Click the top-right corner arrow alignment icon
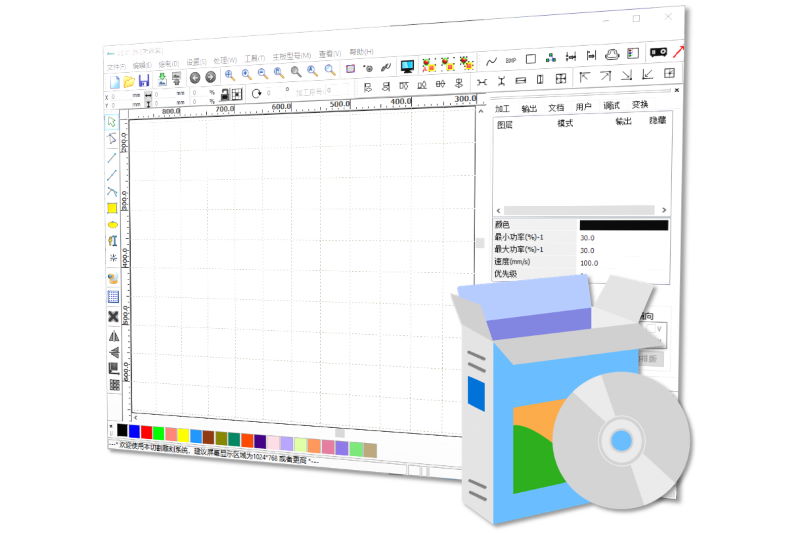The height and width of the screenshot is (533, 800). [x=606, y=76]
